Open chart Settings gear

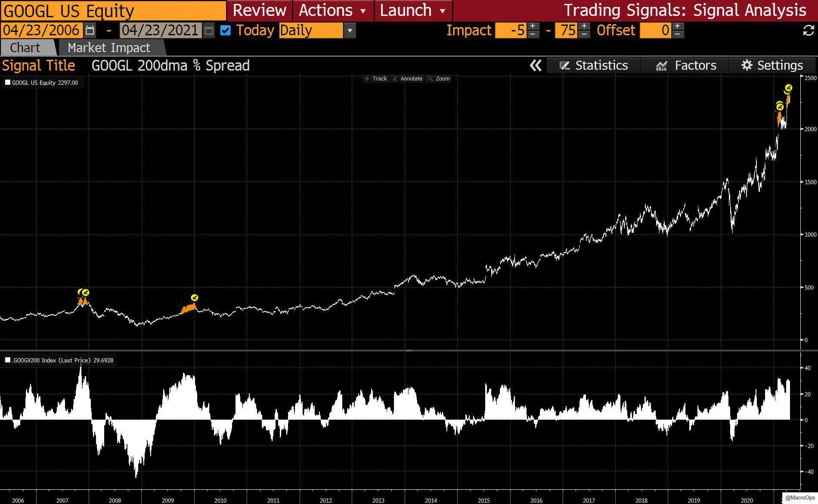772,65
